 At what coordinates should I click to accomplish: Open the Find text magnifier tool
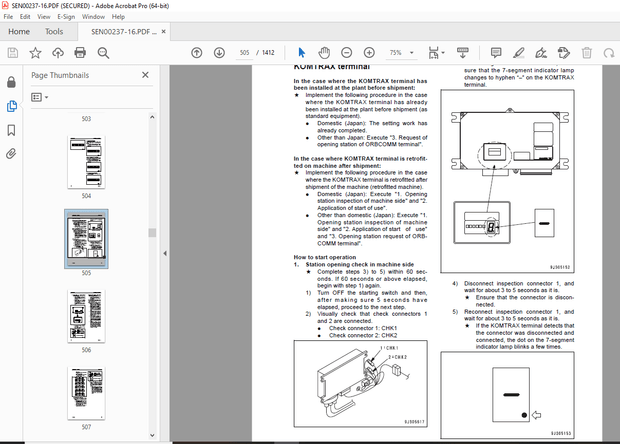coord(103,53)
